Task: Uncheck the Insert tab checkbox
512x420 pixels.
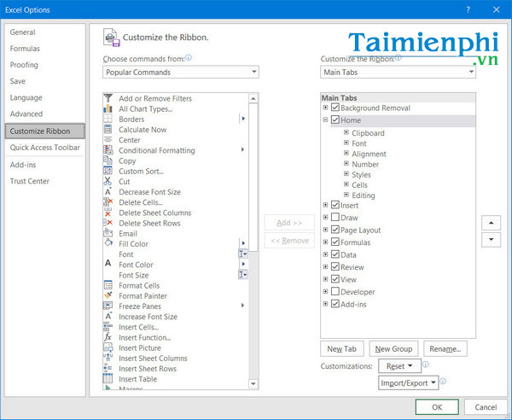Action: coord(335,205)
